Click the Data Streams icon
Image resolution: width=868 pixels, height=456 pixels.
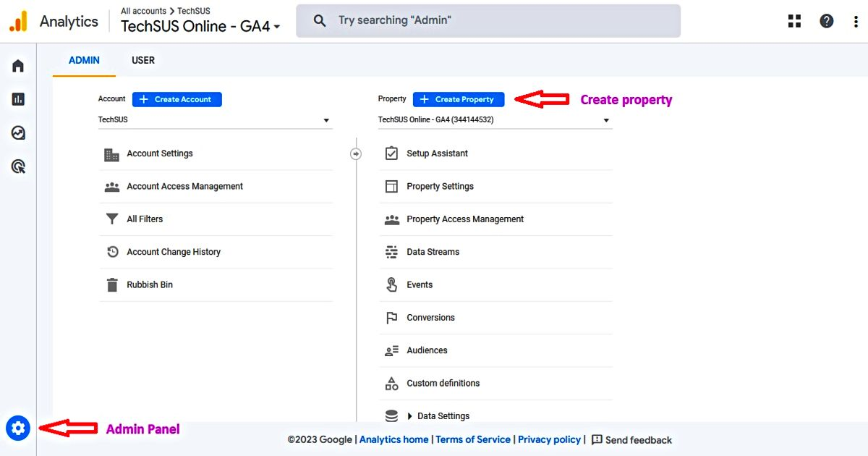[391, 252]
